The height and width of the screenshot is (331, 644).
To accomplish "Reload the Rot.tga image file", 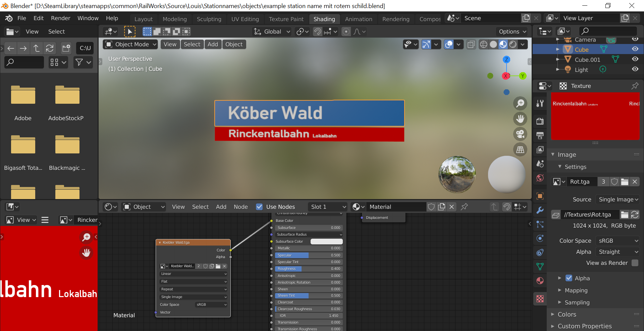I will 635,215.
